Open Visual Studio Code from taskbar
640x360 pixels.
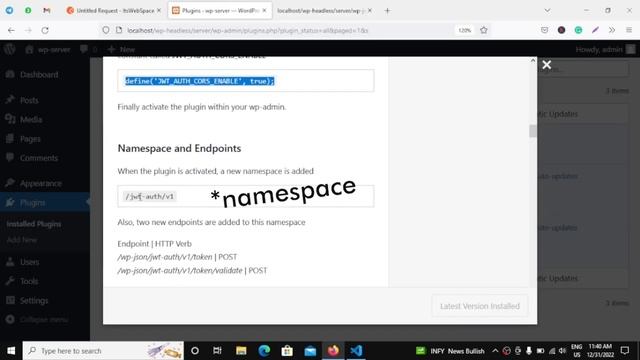(x=356, y=351)
